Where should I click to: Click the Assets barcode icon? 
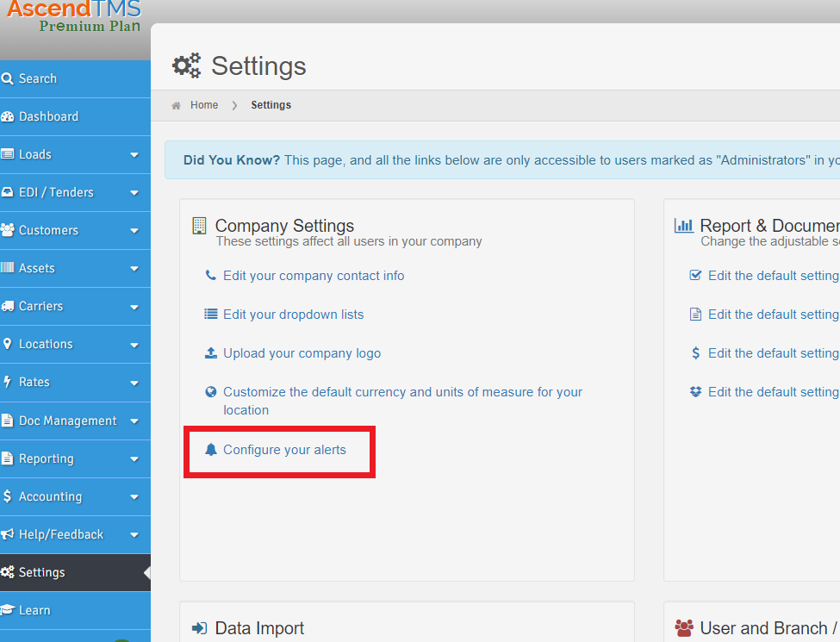coord(8,268)
